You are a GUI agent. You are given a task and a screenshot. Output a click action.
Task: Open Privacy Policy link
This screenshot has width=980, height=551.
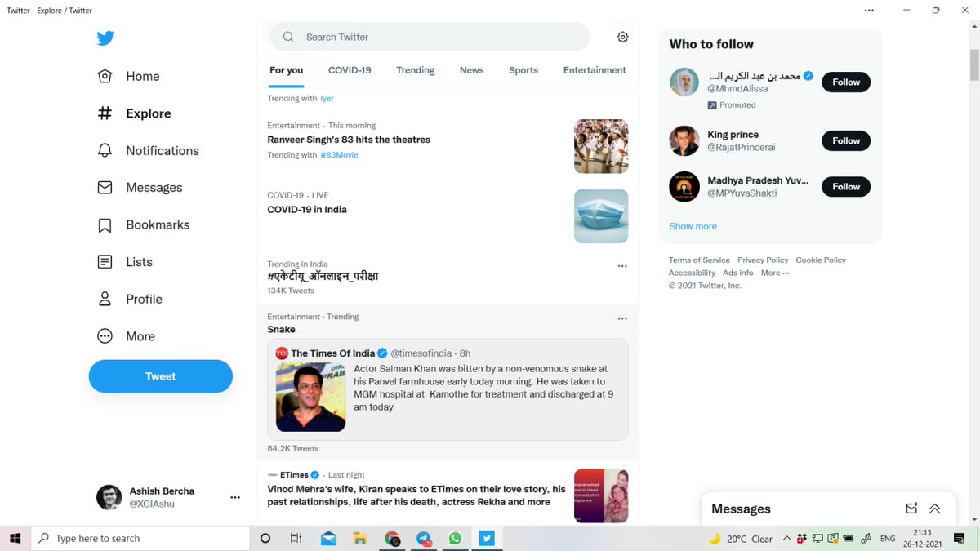[x=764, y=260]
